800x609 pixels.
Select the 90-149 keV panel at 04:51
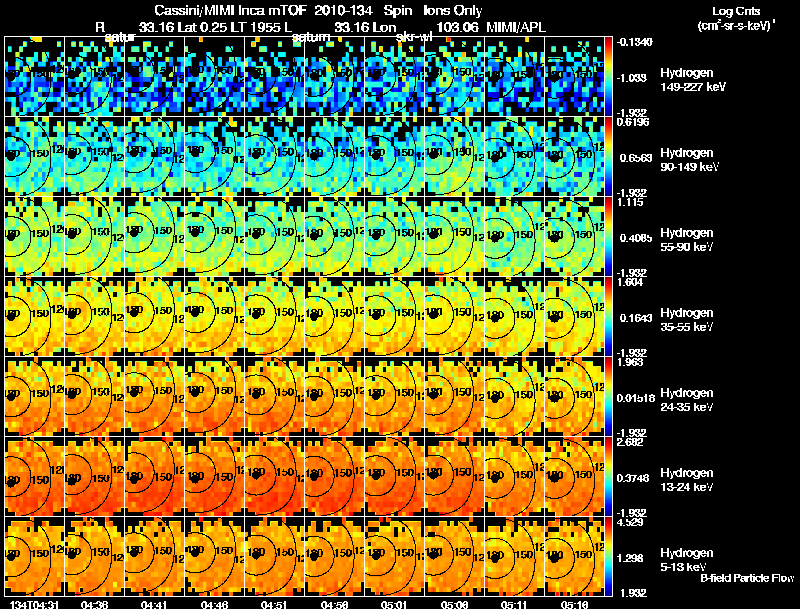tap(274, 157)
